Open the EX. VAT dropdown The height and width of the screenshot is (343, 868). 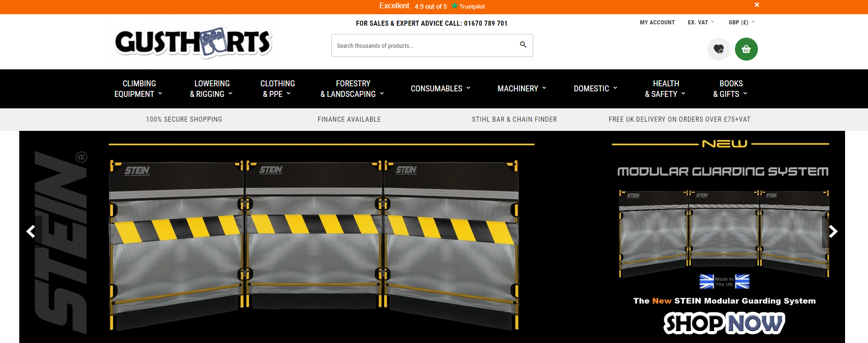tap(701, 22)
